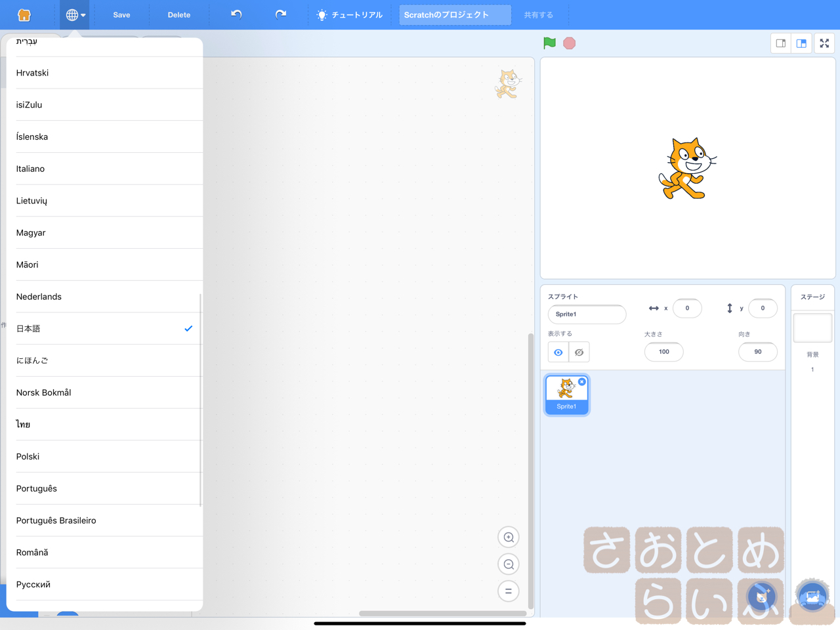The width and height of the screenshot is (840, 630).
Task: Choose Íslenska language
Action: coord(104,136)
